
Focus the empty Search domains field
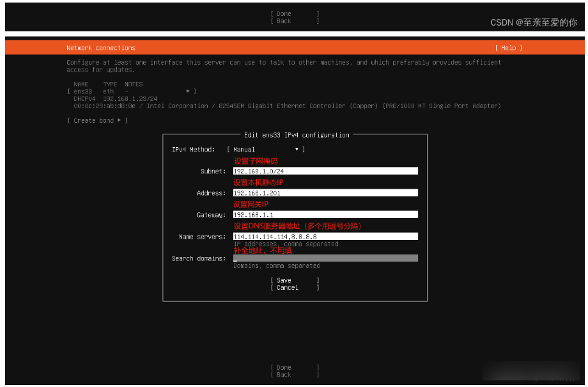tap(325, 258)
